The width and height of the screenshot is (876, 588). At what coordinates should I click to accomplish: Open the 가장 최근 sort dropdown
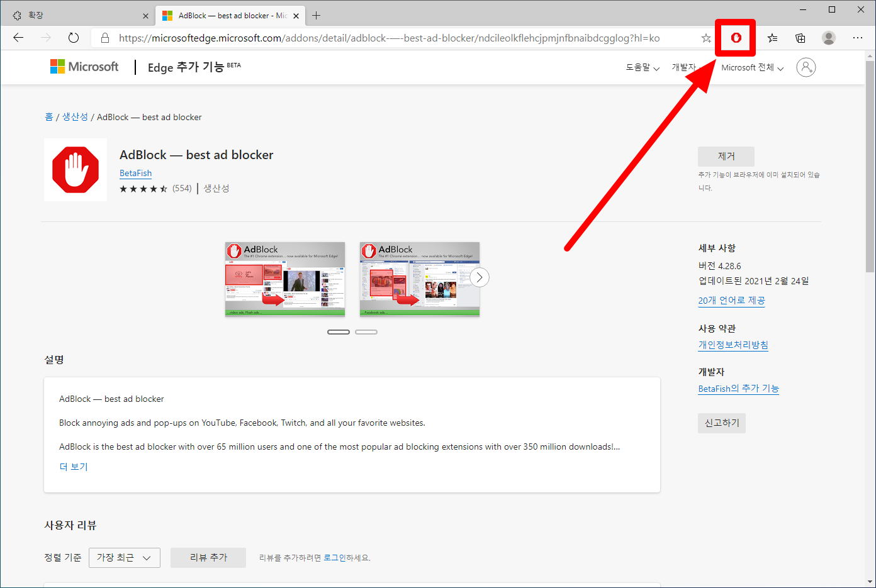[125, 558]
